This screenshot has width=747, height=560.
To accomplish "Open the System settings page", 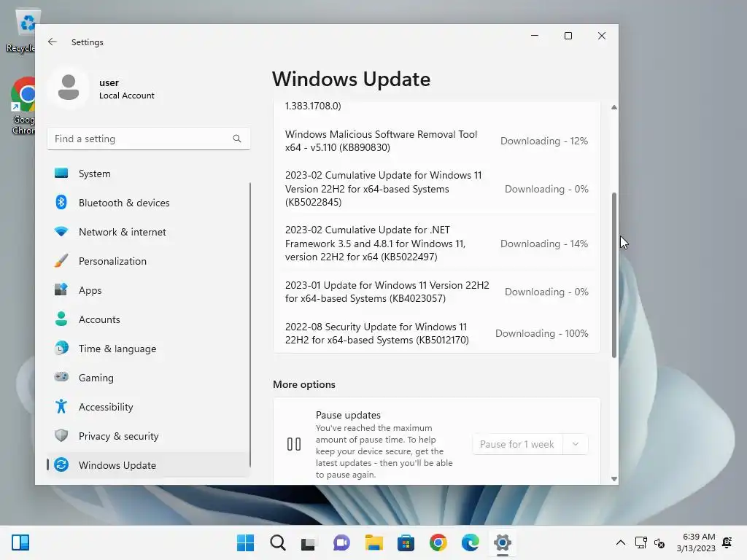I will pos(149,174).
